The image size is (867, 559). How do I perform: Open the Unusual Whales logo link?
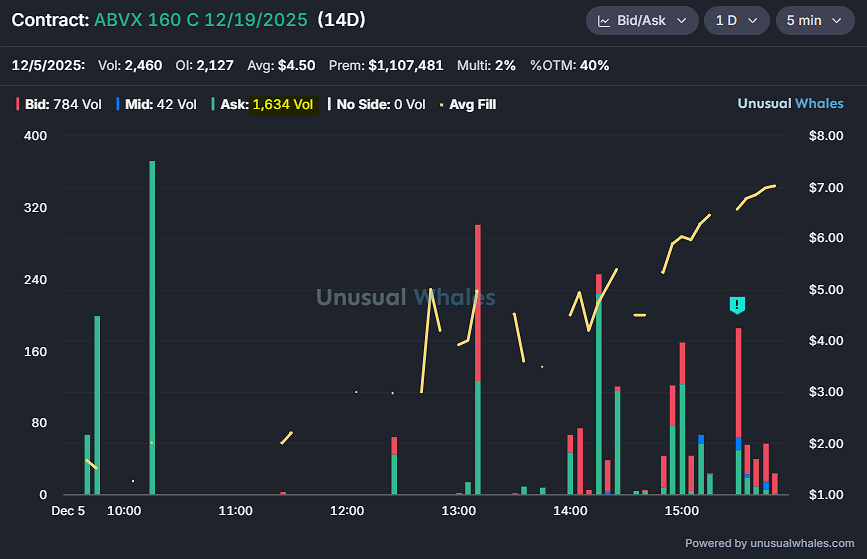point(790,103)
